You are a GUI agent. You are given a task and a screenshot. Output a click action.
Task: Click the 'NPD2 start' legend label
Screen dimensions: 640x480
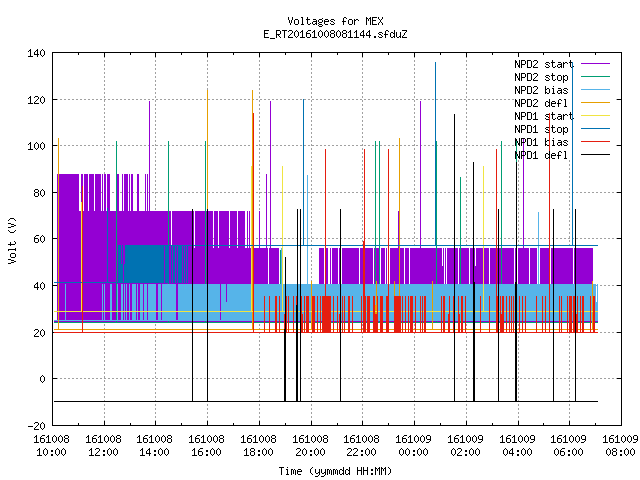(544, 64)
